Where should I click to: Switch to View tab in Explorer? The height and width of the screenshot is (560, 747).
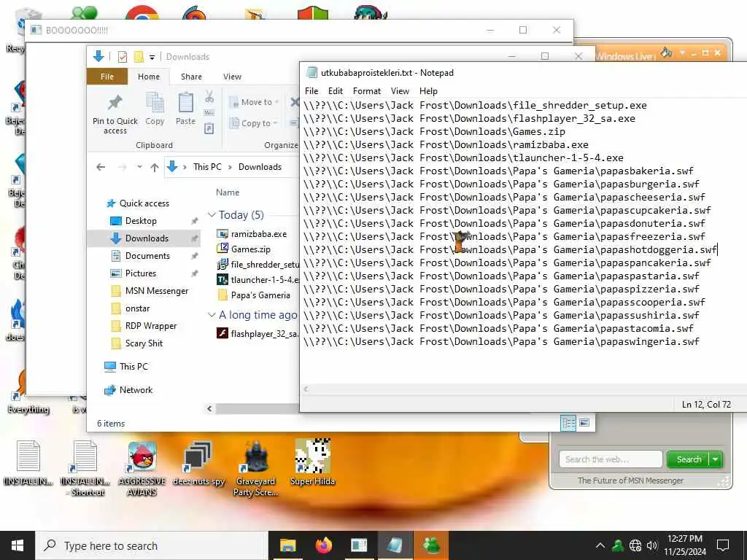(232, 77)
